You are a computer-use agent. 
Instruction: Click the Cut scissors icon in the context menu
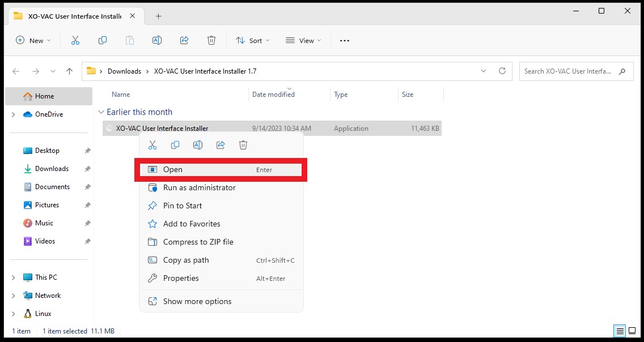152,145
